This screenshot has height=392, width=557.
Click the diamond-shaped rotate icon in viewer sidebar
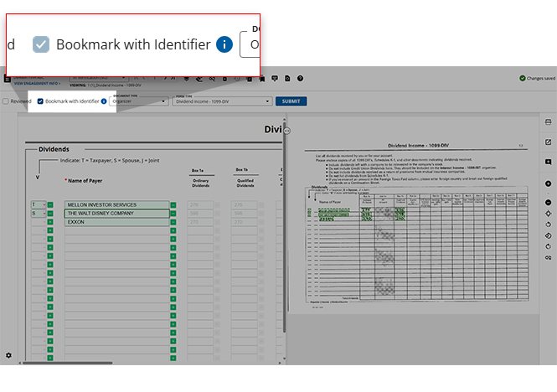[x=548, y=235]
